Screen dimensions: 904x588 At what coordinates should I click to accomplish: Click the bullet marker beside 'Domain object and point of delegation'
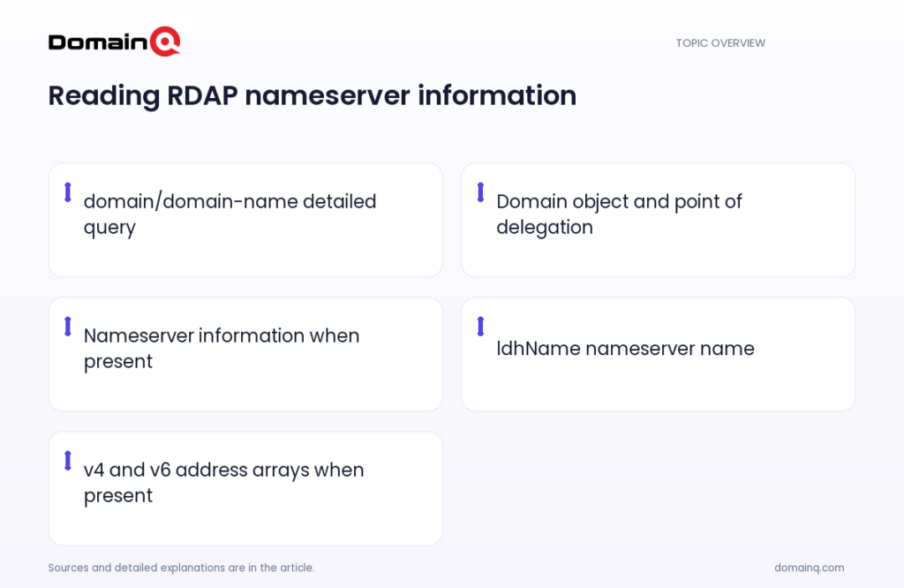click(480, 192)
